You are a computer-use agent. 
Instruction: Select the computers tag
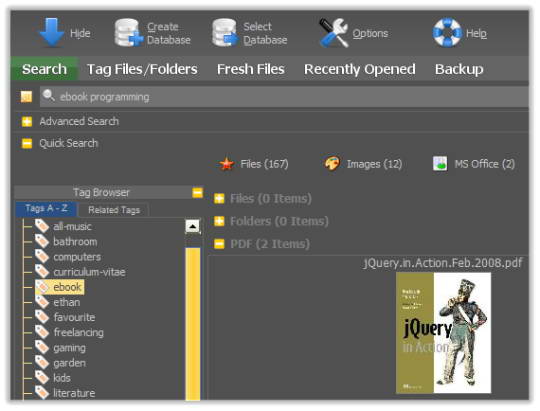(x=77, y=257)
